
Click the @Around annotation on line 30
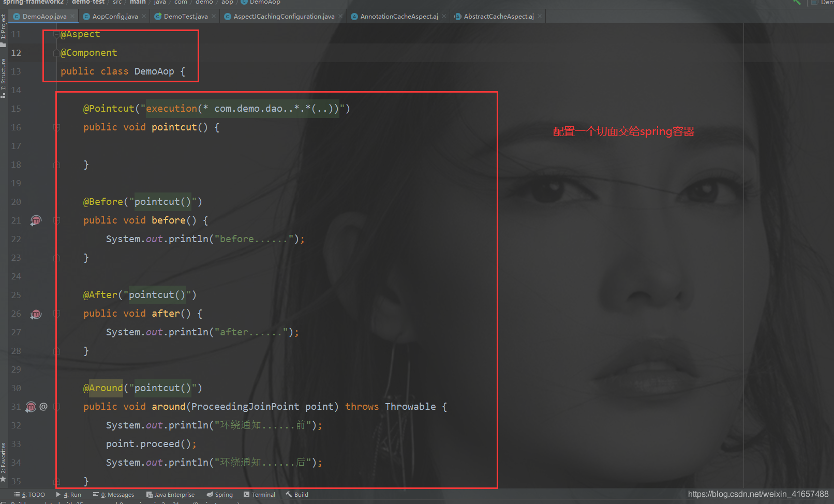103,388
